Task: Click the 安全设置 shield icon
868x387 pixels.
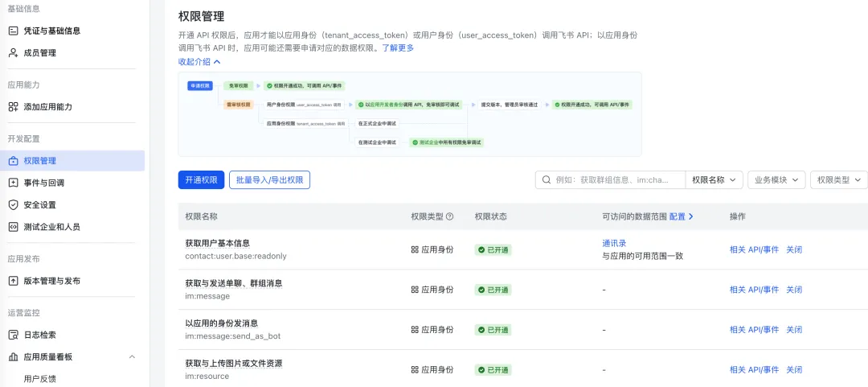Action: pyautogui.click(x=14, y=205)
